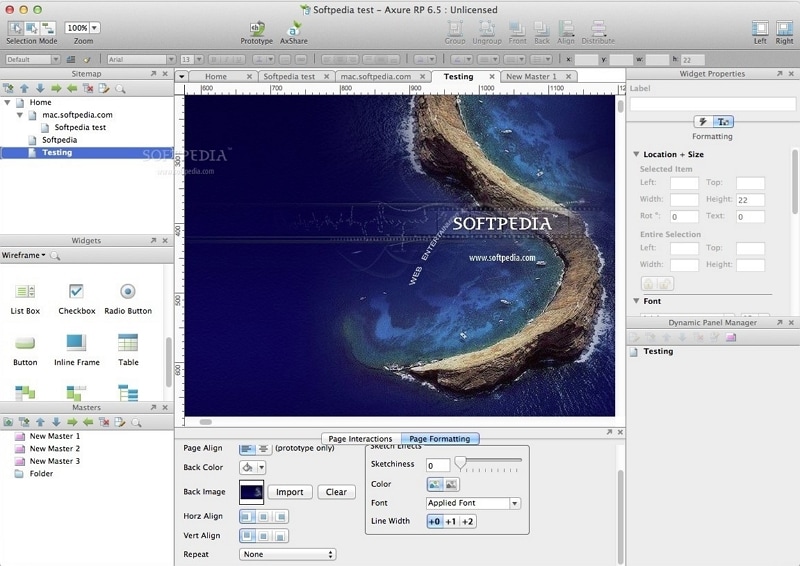Open the Repeat dropdown set to None
Viewport: 800px width, 566px height.
tap(287, 554)
